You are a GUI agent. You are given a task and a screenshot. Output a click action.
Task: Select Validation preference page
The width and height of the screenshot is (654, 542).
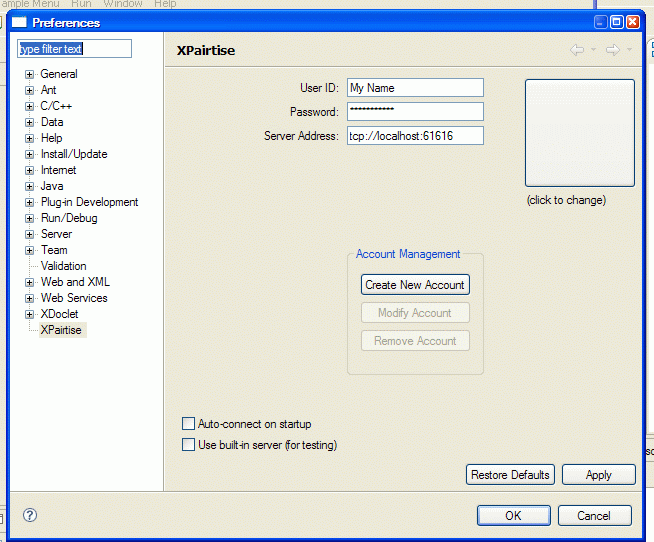coord(63,266)
